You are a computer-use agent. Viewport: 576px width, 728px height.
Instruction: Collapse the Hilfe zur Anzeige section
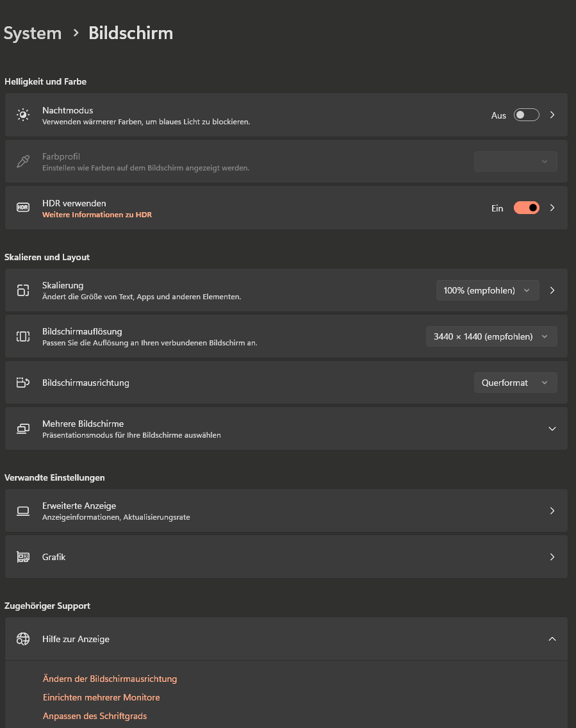coord(552,639)
